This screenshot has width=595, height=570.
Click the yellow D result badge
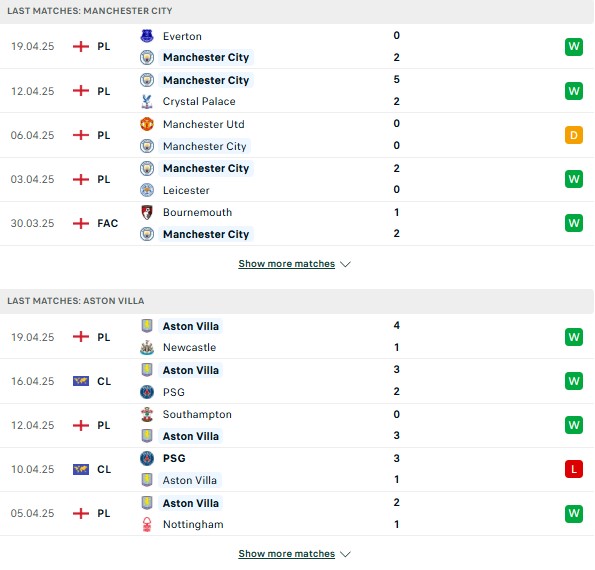[x=574, y=135]
